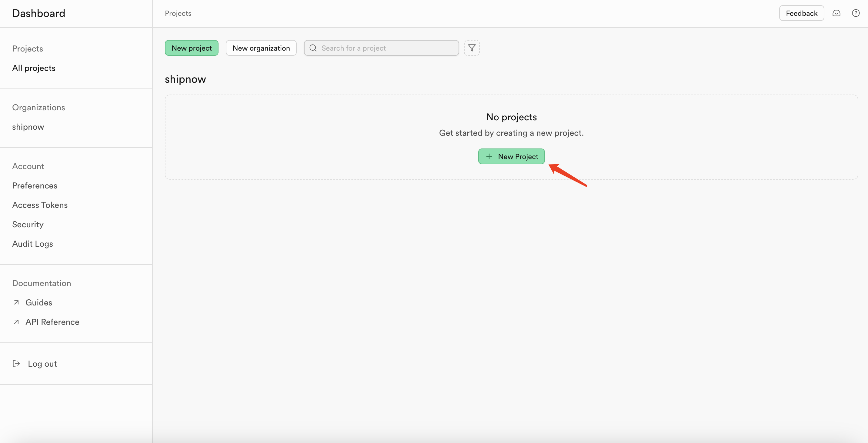Click the search magnifier icon in search bar

313,48
